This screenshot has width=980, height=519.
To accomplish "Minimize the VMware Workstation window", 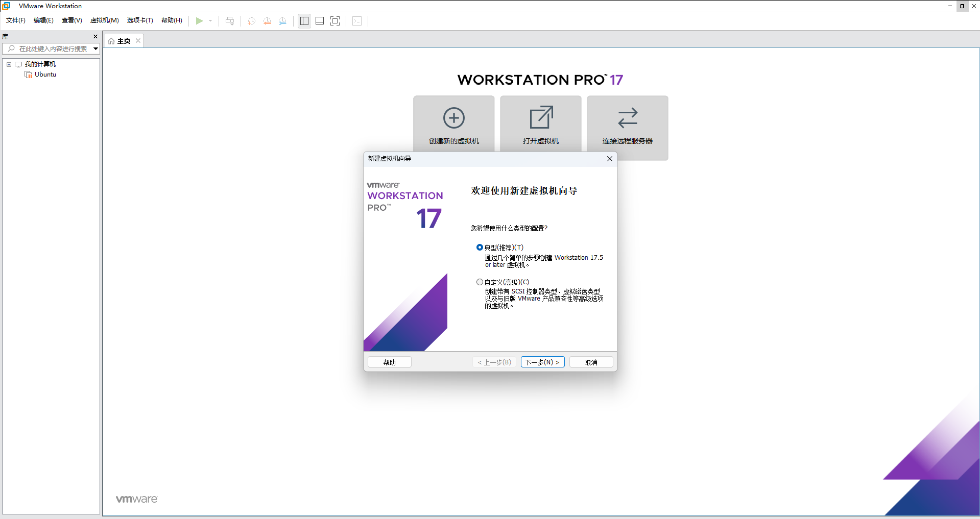I will pos(950,6).
